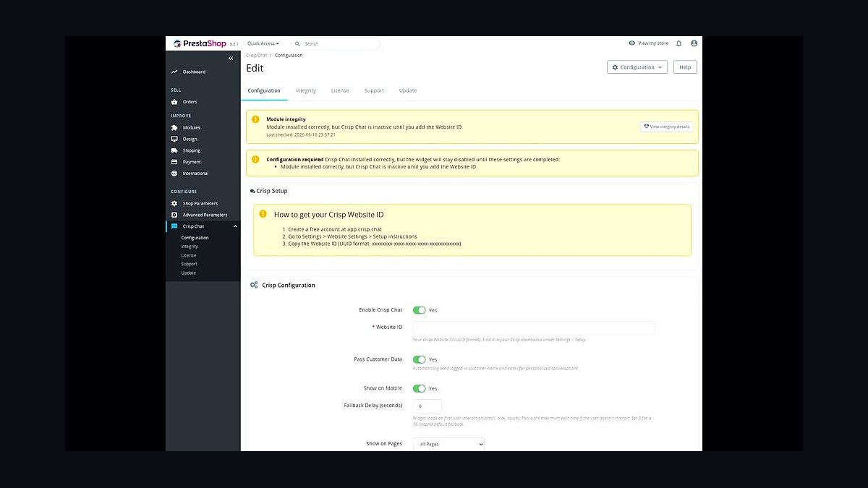Collapse the Crisp Chat sidebar menu chevron
The width and height of the screenshot is (868, 488).
[x=235, y=226]
